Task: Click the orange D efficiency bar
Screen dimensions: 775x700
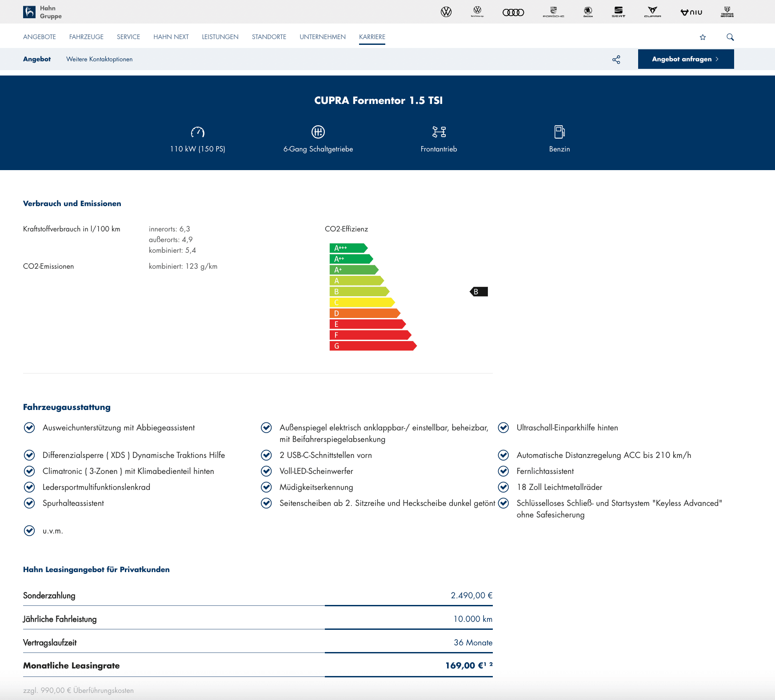Action: (x=365, y=314)
